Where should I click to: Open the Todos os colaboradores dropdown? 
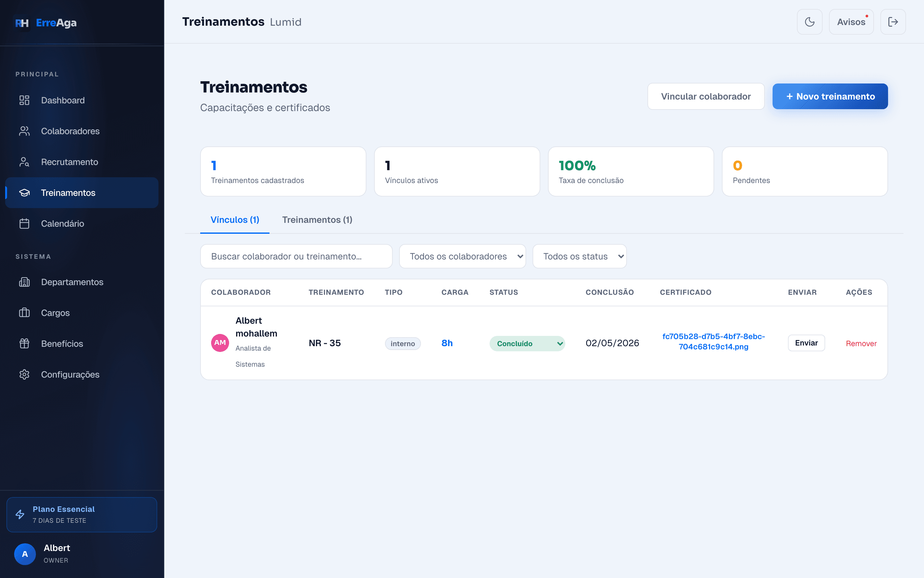click(462, 256)
